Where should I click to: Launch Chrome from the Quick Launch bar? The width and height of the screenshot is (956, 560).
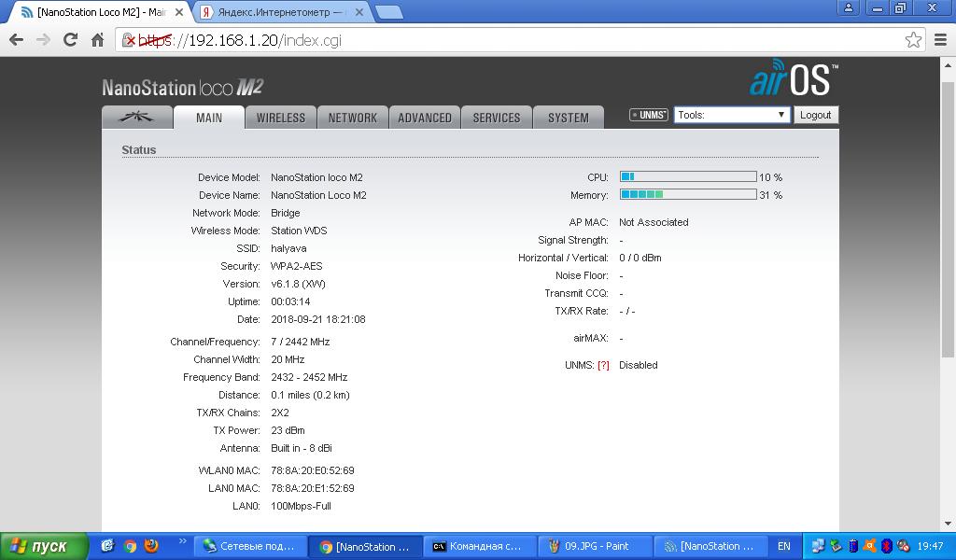130,546
